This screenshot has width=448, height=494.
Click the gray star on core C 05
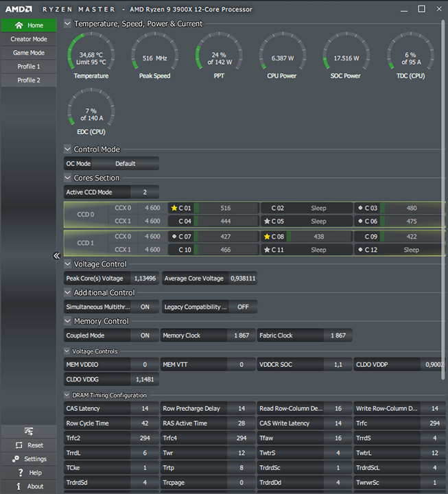click(267, 221)
